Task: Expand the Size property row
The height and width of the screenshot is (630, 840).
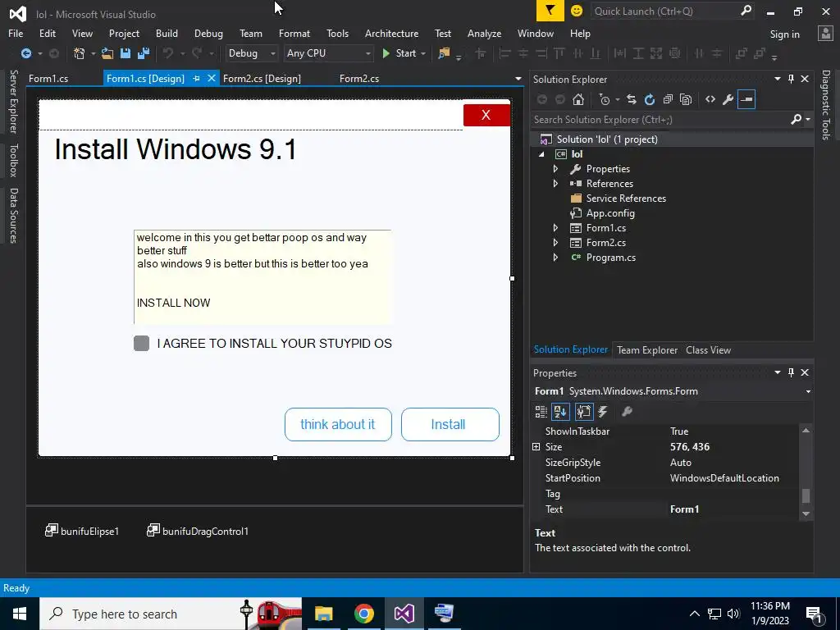Action: pyautogui.click(x=536, y=447)
